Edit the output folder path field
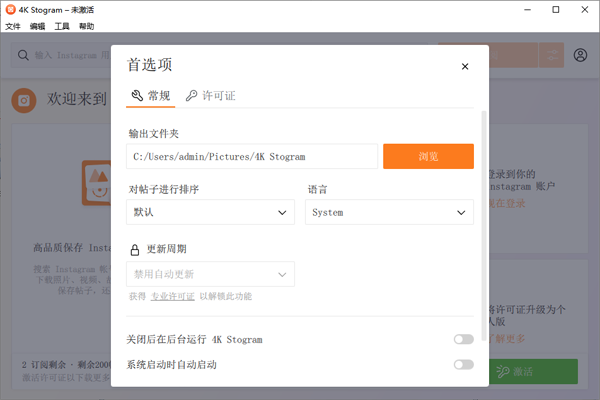 point(252,156)
